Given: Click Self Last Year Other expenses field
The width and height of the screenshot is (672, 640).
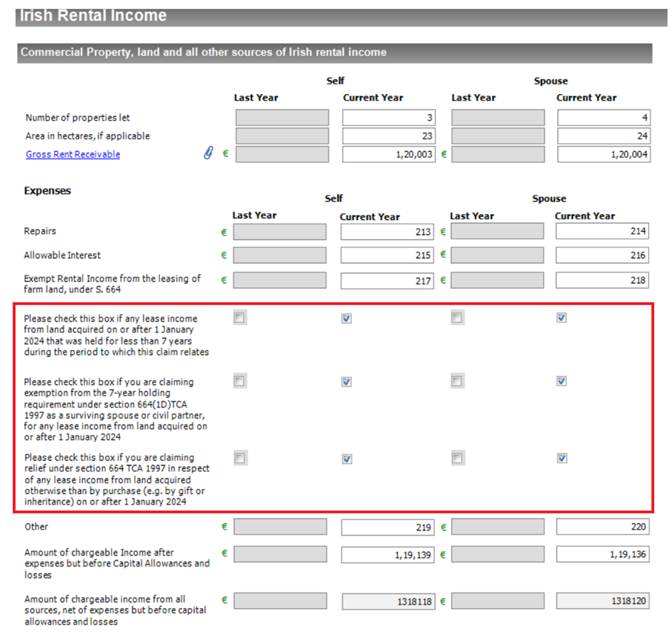Looking at the screenshot, I should coord(280,527).
